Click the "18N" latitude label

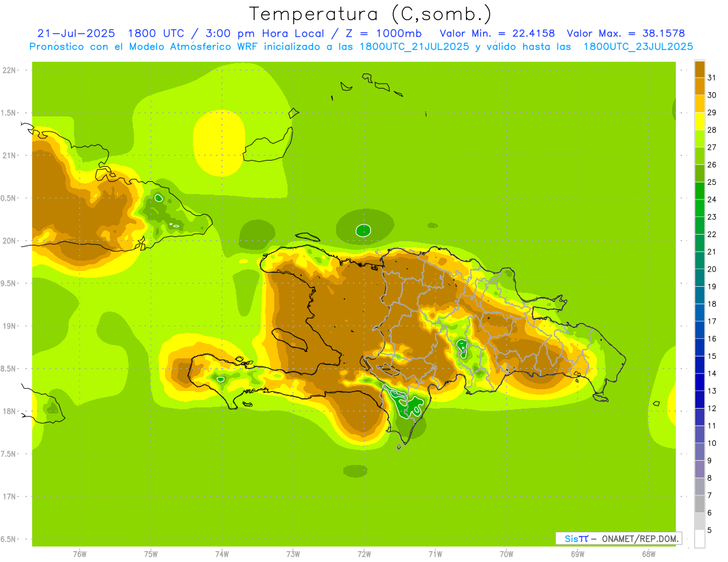pyautogui.click(x=9, y=412)
